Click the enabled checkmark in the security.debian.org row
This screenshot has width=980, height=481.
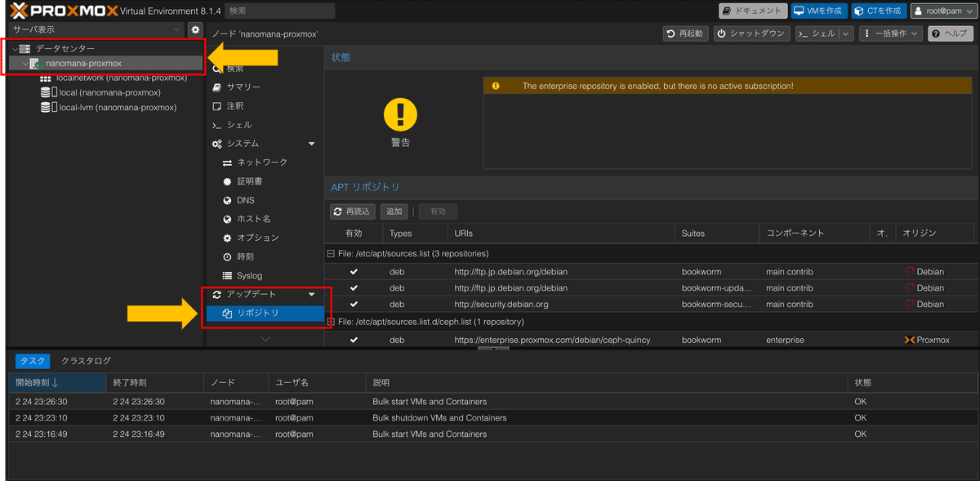[x=354, y=304]
